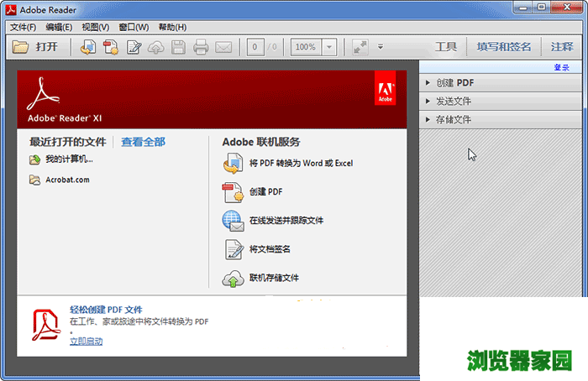Switch to the 填写和签名 pane
The image size is (588, 381).
504,47
